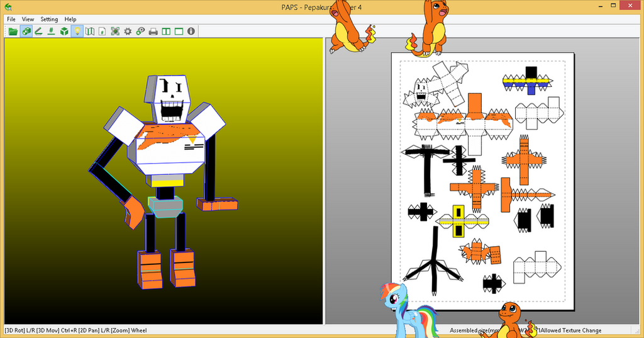Click the black T-shaped pattern piece
This screenshot has height=338, width=644.
[x=426, y=169]
